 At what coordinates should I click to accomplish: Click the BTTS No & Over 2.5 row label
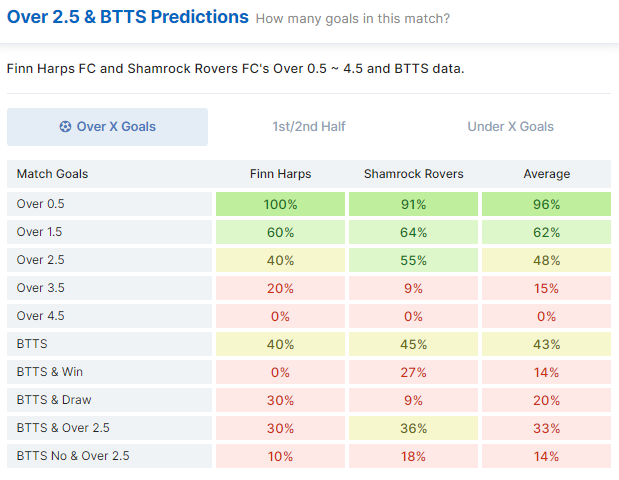pyautogui.click(x=73, y=456)
